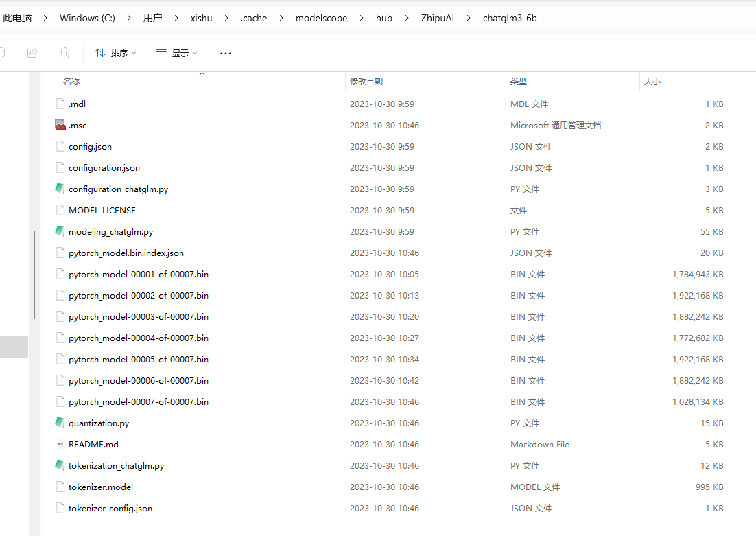Select configuration_chatglm.py Python icon

pyautogui.click(x=60, y=189)
